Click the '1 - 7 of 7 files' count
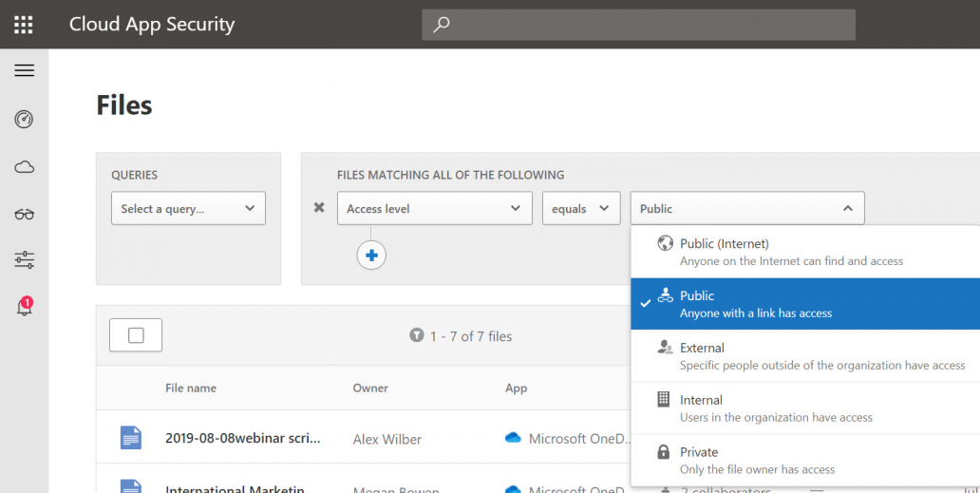 471,336
